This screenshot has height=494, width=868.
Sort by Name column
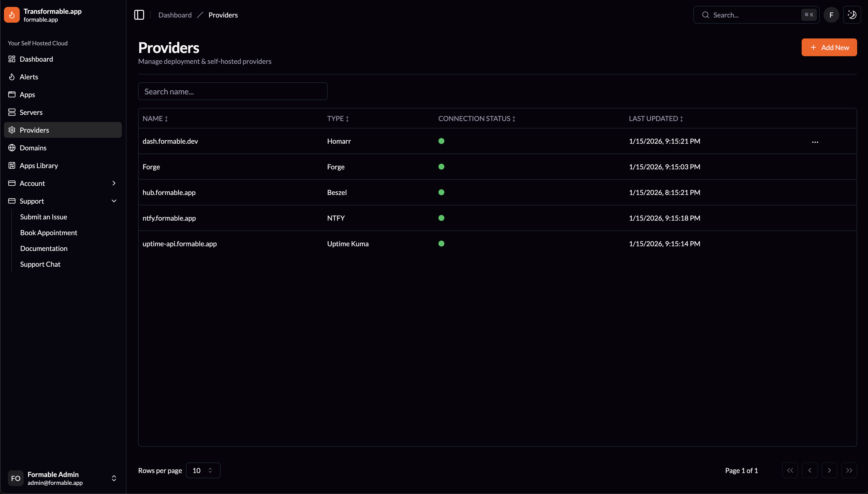155,119
